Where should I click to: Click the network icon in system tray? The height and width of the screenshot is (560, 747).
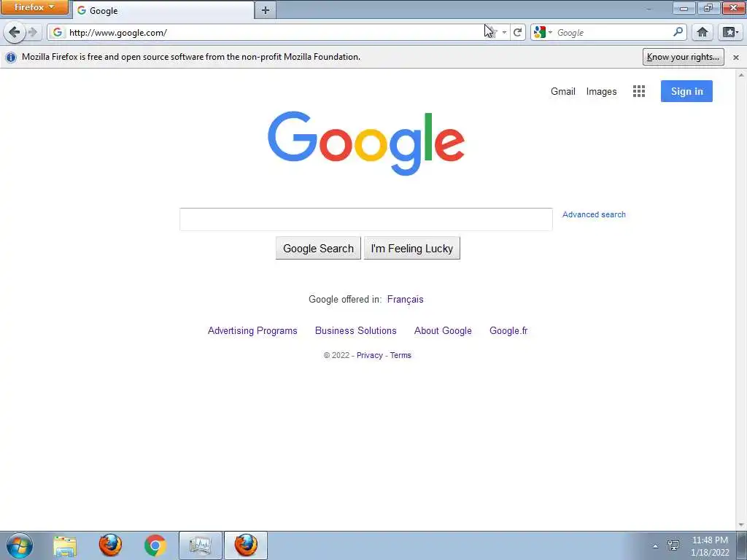coord(673,545)
